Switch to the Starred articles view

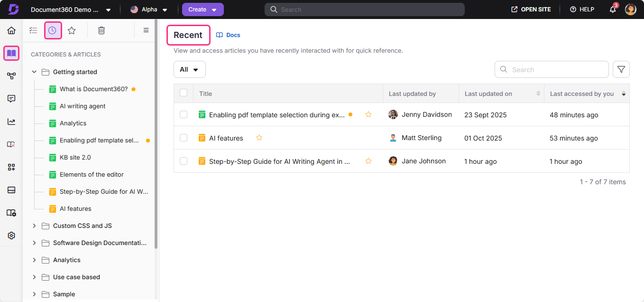click(x=72, y=30)
